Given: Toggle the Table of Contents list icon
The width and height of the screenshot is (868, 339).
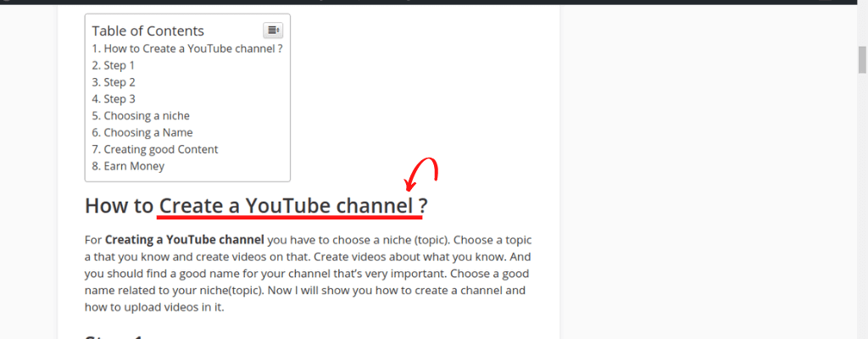Looking at the screenshot, I should [x=273, y=30].
